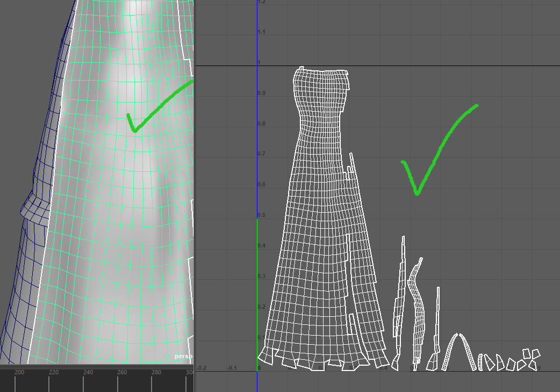Viewport: 560px width, 392px height.
Task: Select frame 260 on the timeline
Action: (122, 373)
